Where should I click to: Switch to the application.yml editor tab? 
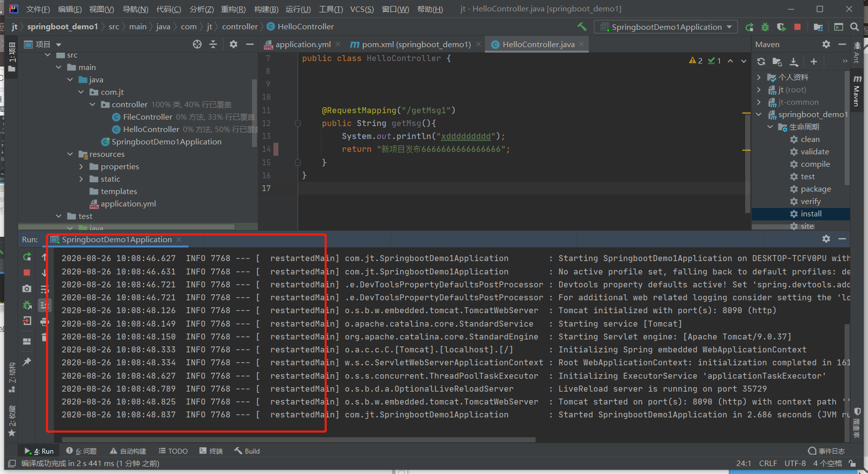click(303, 44)
